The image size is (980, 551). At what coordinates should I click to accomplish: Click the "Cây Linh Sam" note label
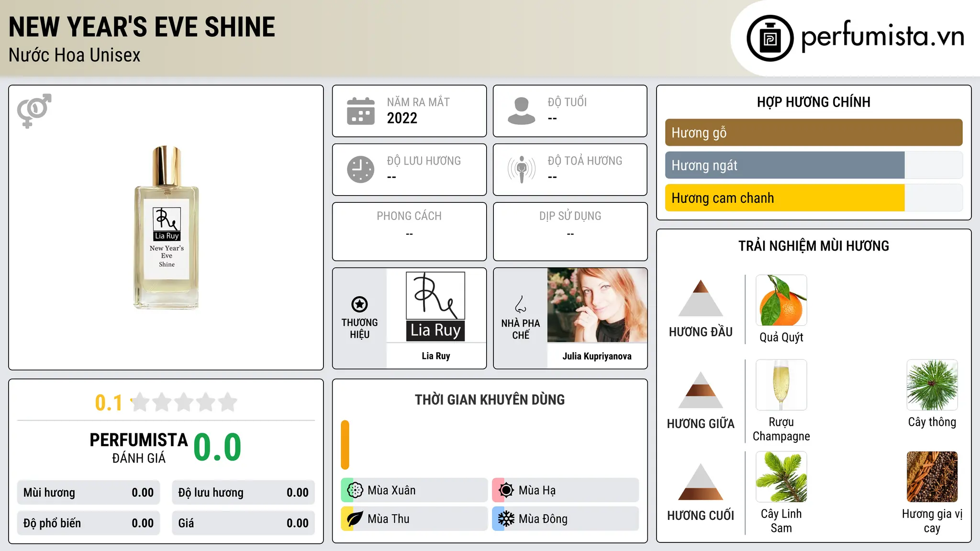781,521
